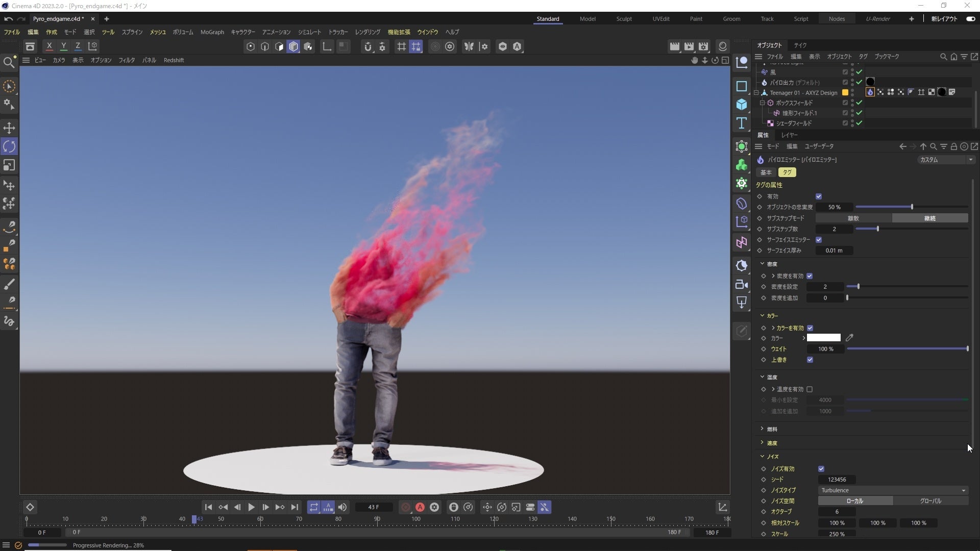Click the Camera object icon
This screenshot has width=980, height=551.
click(742, 285)
